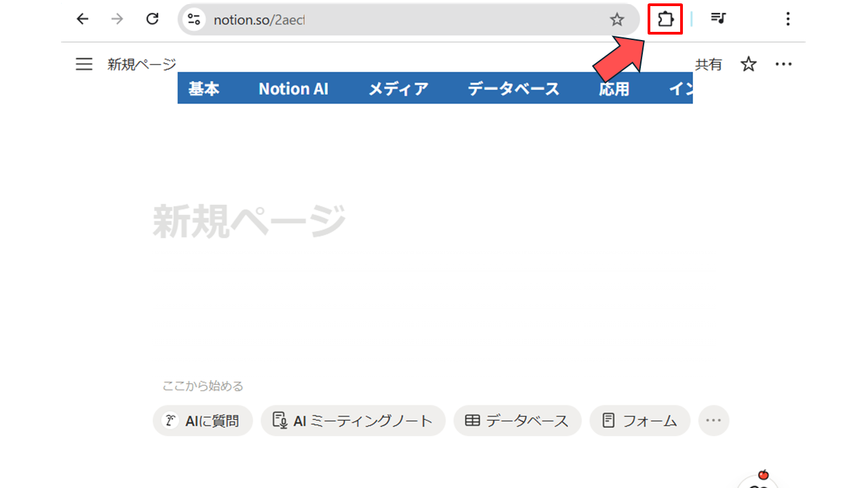
Task: Open the Chrome three-dot menu
Action: coord(787,19)
